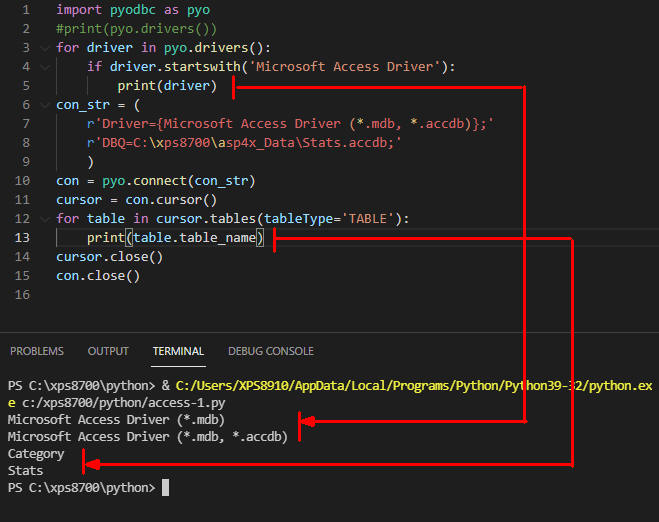Click line number 1 in the gutter
The width and height of the screenshot is (659, 522).
coord(26,10)
